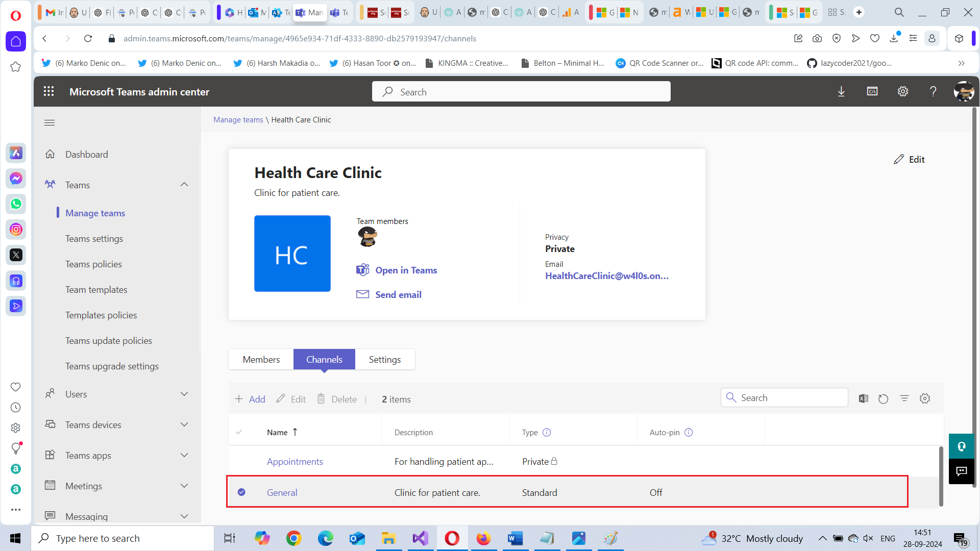The width and height of the screenshot is (980, 551).
Task: Open the filter icon for channels
Action: [904, 398]
